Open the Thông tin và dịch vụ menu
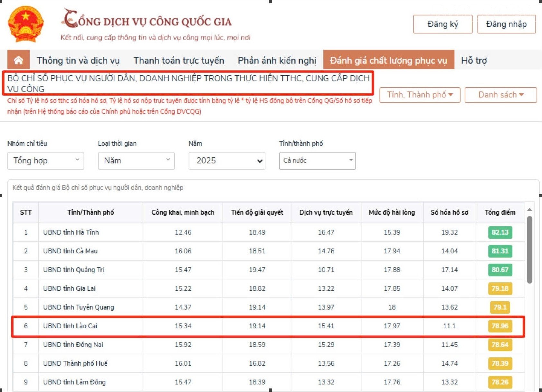 coord(78,60)
